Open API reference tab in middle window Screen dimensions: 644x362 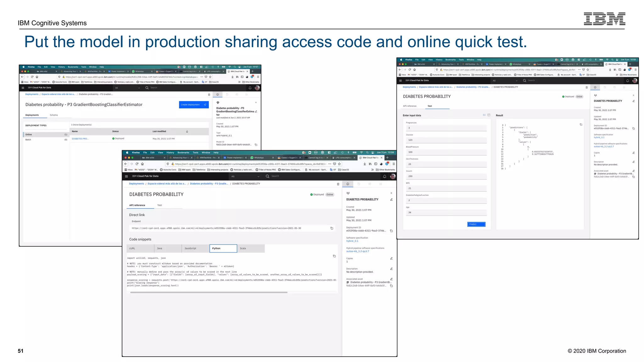[x=137, y=205]
